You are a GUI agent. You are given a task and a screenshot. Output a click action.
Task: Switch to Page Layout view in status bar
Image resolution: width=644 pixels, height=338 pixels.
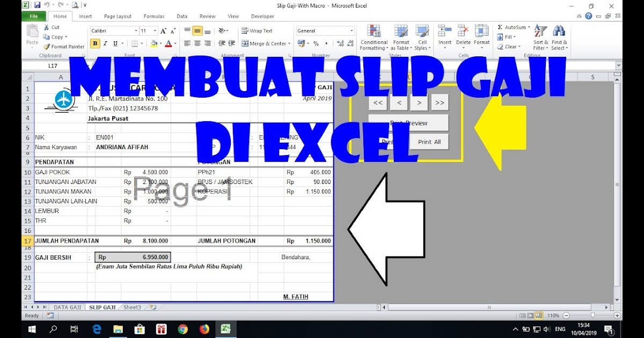530,315
